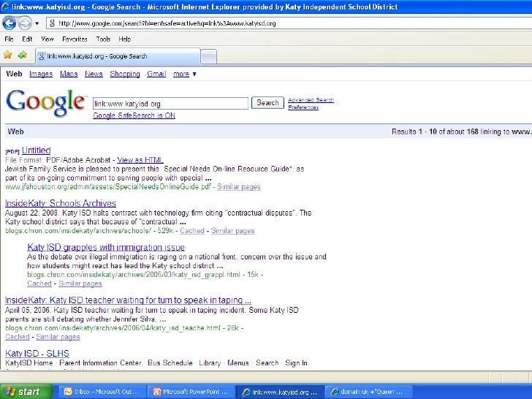The image size is (532, 399).
Task: Switch to Inbox - Microsoft Outlook taskbar item
Action: coord(103,392)
